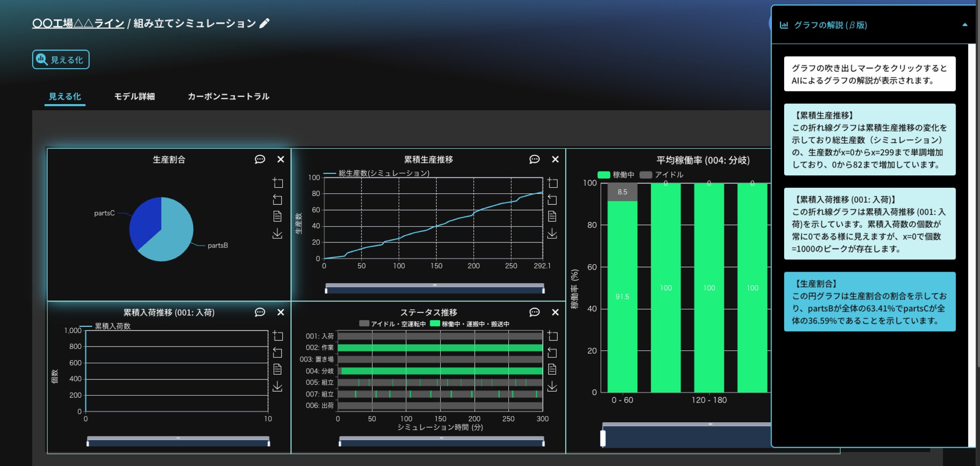The height and width of the screenshot is (466, 980).
Task: Click the download icon in 生産割合 panel
Action: tap(278, 234)
